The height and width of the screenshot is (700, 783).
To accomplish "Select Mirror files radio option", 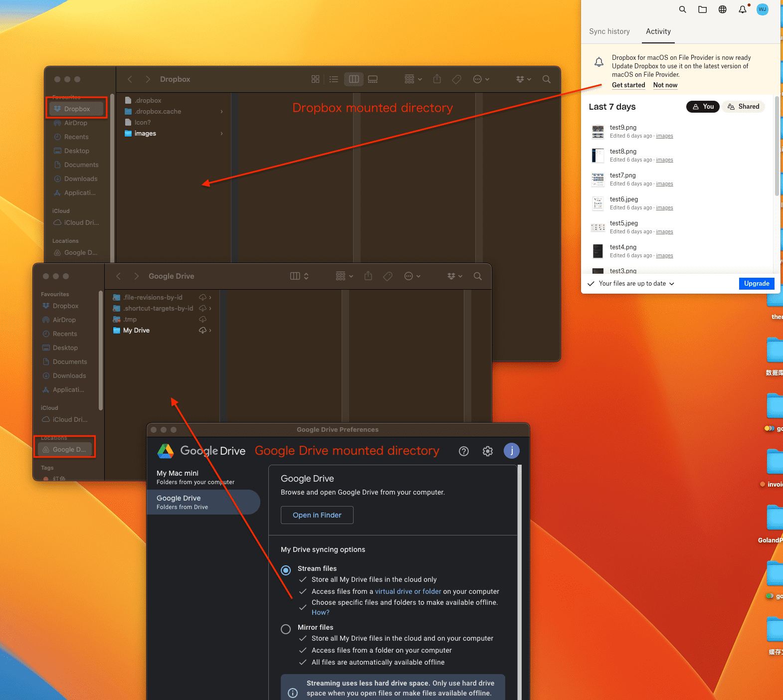I will [286, 629].
